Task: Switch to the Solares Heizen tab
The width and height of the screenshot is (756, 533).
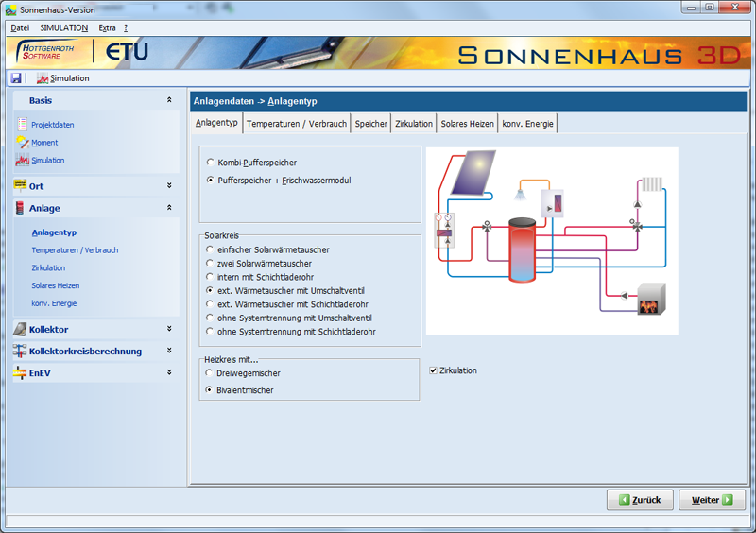Action: pyautogui.click(x=467, y=124)
